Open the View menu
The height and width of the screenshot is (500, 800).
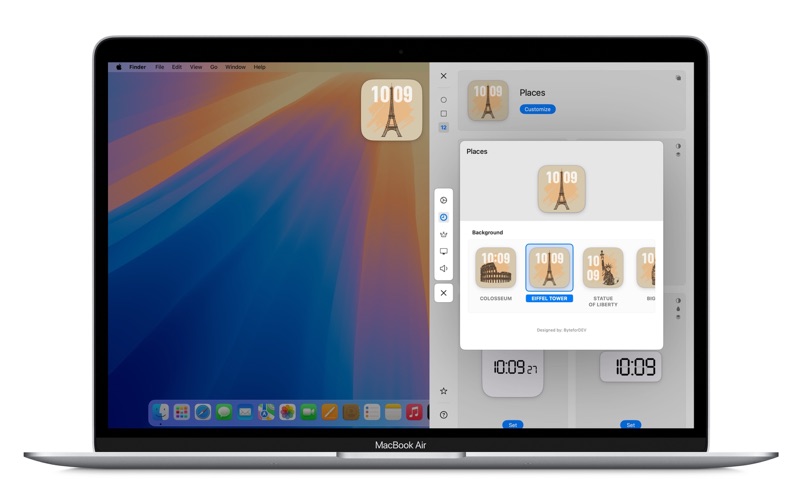196,67
